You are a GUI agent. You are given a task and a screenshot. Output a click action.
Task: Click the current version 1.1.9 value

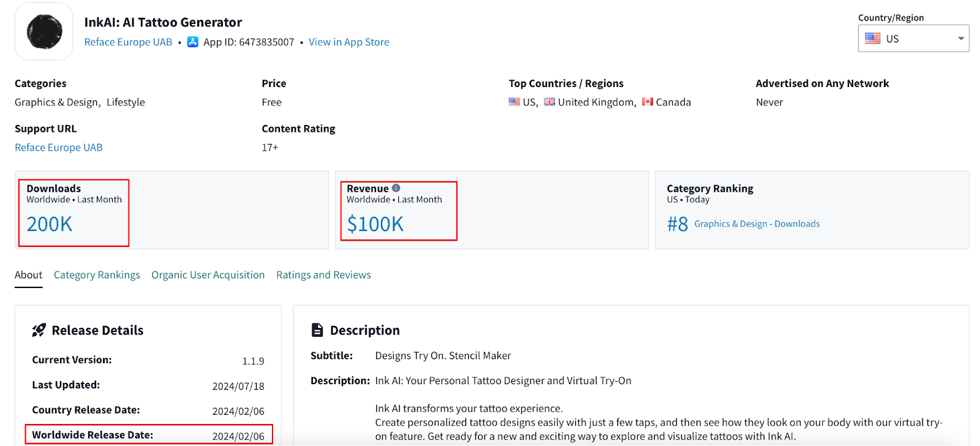253,361
